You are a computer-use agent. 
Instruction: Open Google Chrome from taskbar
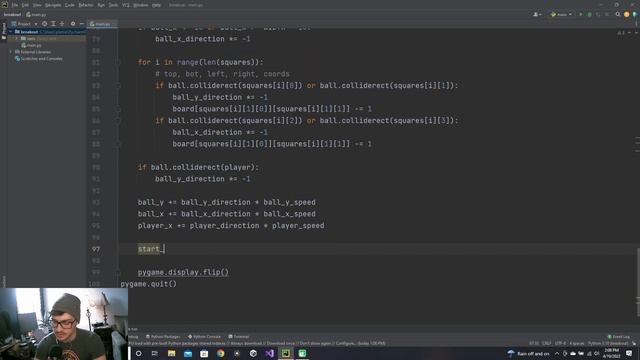click(220, 353)
